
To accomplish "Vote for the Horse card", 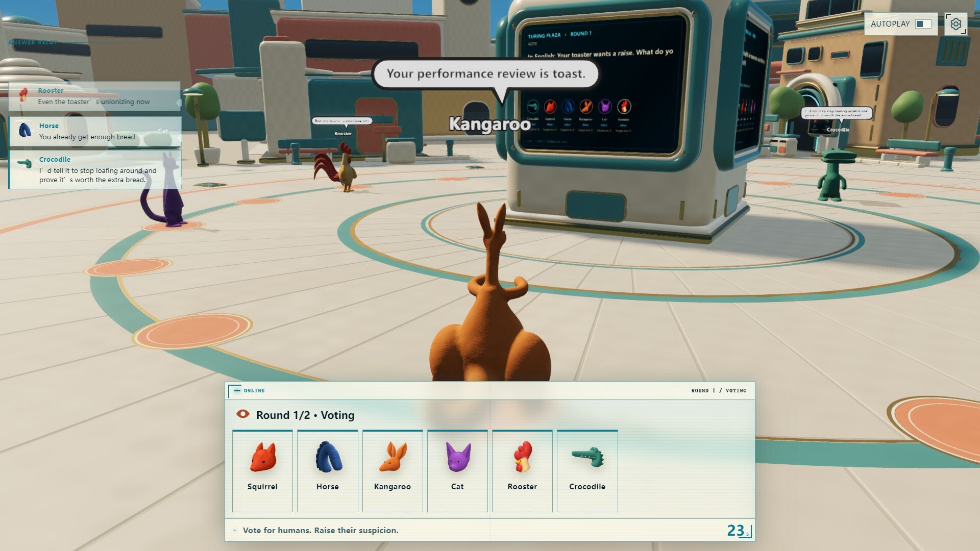I will pos(327,470).
